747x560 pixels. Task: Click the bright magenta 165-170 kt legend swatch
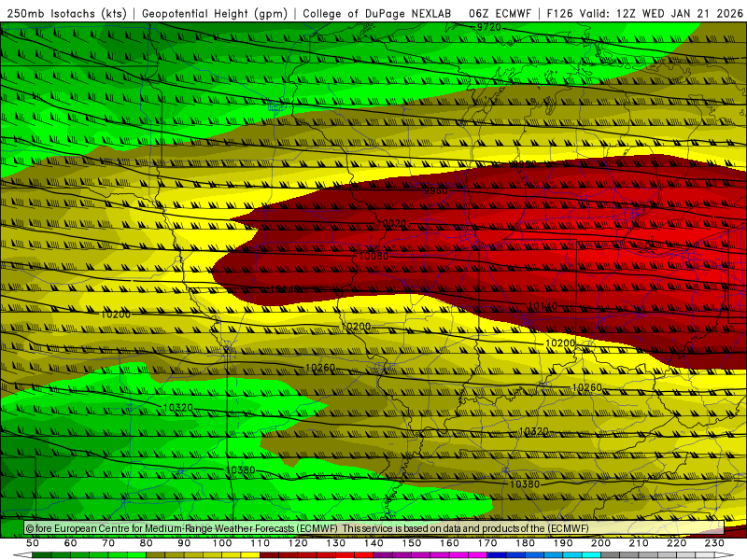477,555
